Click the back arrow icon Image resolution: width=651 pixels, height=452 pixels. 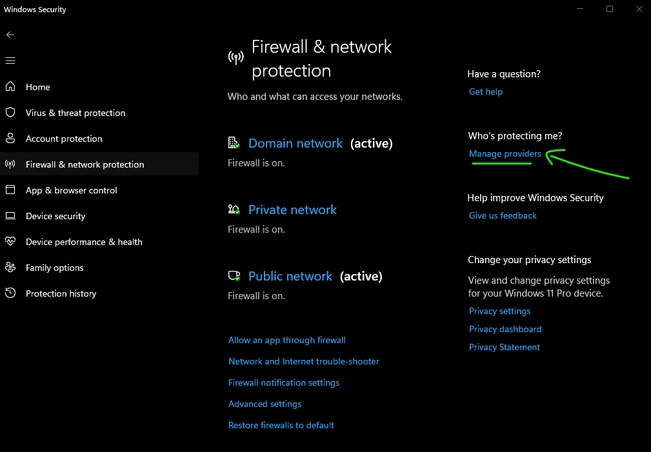click(10, 35)
